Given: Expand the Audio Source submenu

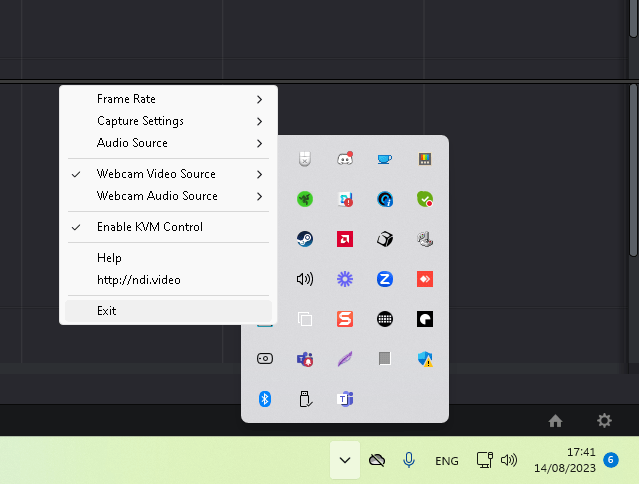Looking at the screenshot, I should 168,143.
